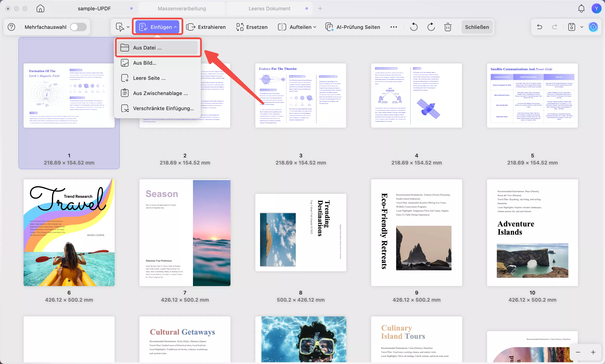Delete selected page with trash icon
Viewport: 605px width, 364px height.
coord(448,27)
